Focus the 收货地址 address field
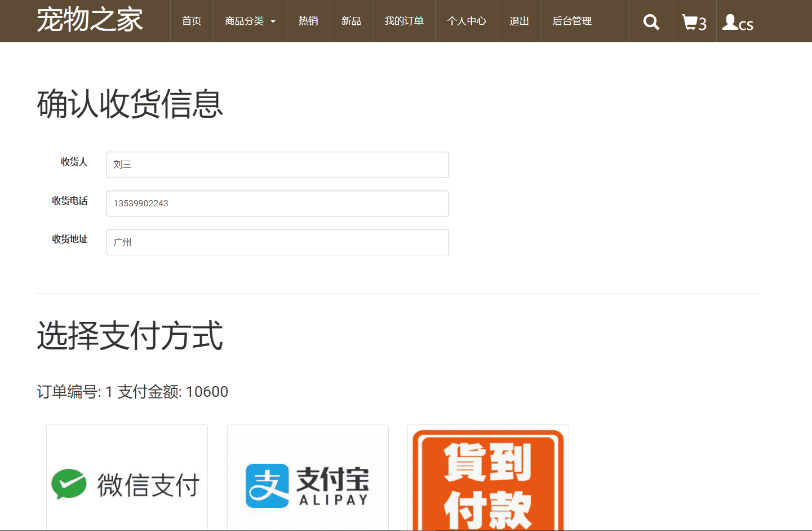The image size is (812, 531). click(278, 242)
